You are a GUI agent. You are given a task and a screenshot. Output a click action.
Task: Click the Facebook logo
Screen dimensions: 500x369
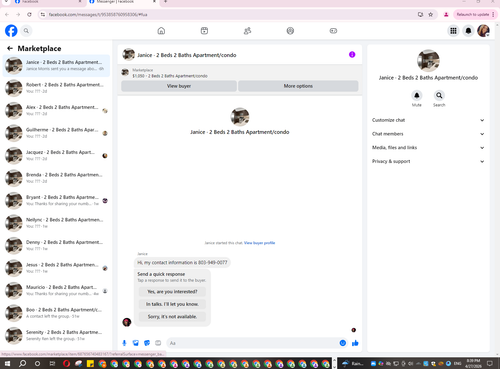pos(11,31)
